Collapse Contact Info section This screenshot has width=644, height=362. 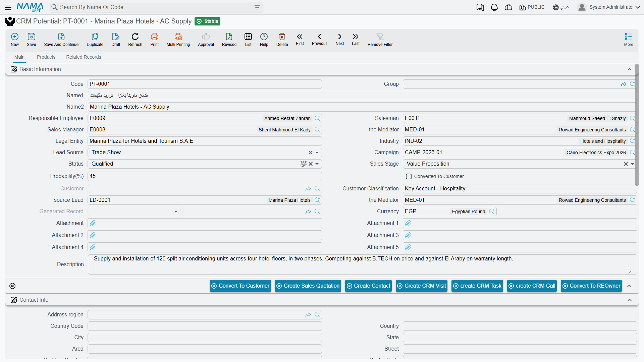tap(630, 300)
